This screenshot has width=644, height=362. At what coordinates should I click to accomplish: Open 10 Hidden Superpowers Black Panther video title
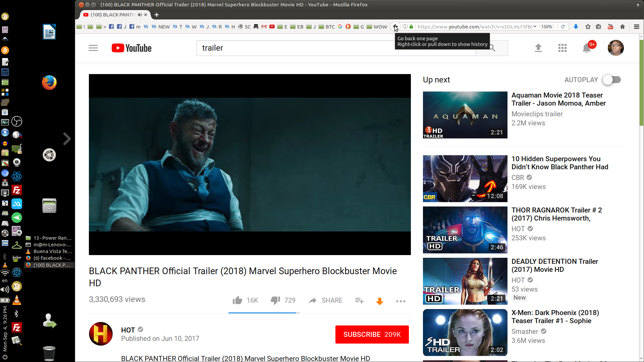559,163
